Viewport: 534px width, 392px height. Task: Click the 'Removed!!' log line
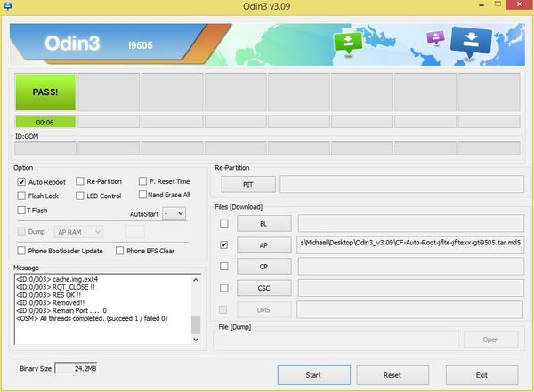[51, 302]
